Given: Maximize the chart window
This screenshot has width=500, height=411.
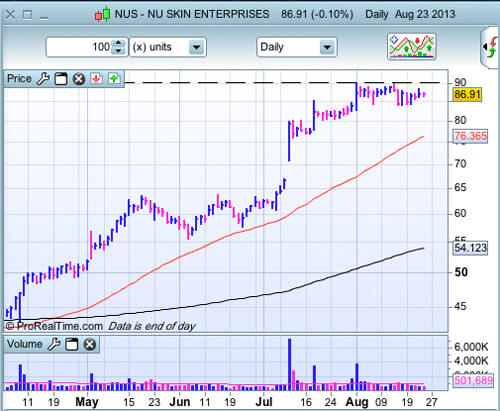Looking at the screenshot, I should [x=27, y=15].
